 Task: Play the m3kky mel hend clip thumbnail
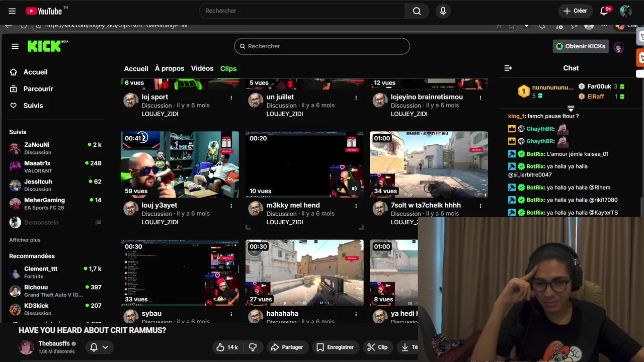click(x=304, y=164)
